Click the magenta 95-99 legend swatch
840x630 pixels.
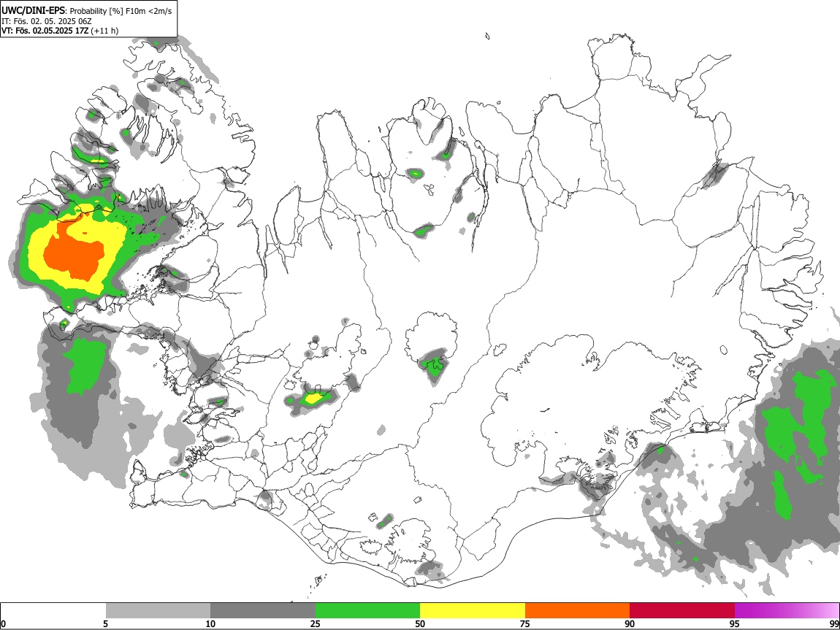point(787,611)
